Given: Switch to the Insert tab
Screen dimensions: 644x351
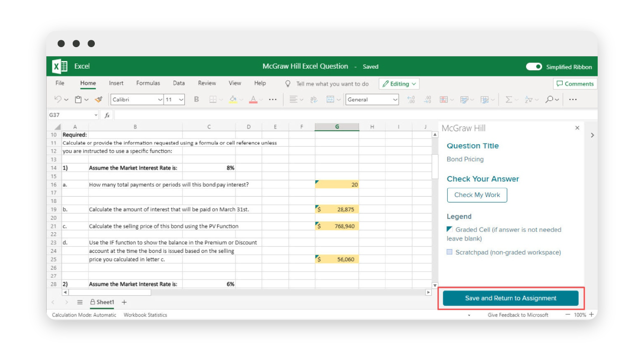Looking at the screenshot, I should (x=116, y=83).
